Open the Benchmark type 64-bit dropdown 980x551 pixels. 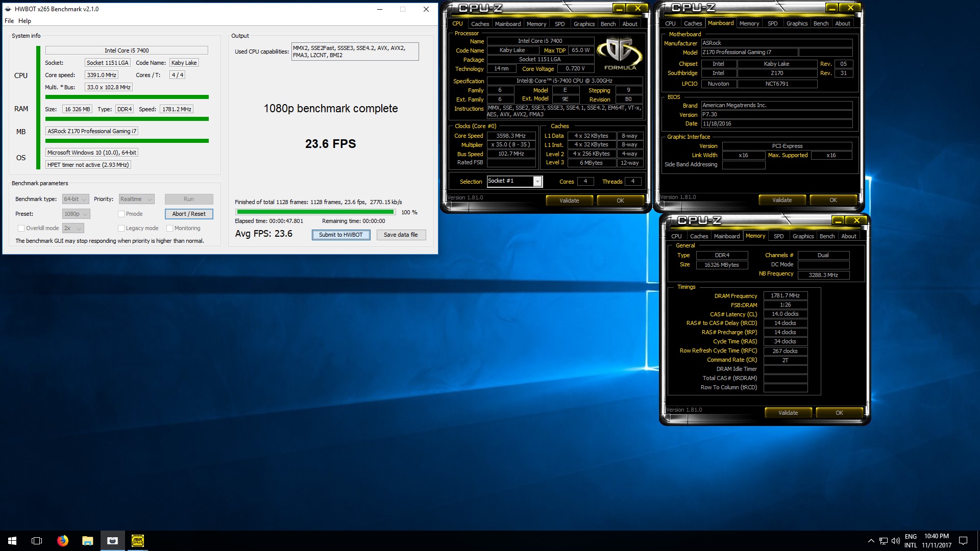click(x=76, y=199)
